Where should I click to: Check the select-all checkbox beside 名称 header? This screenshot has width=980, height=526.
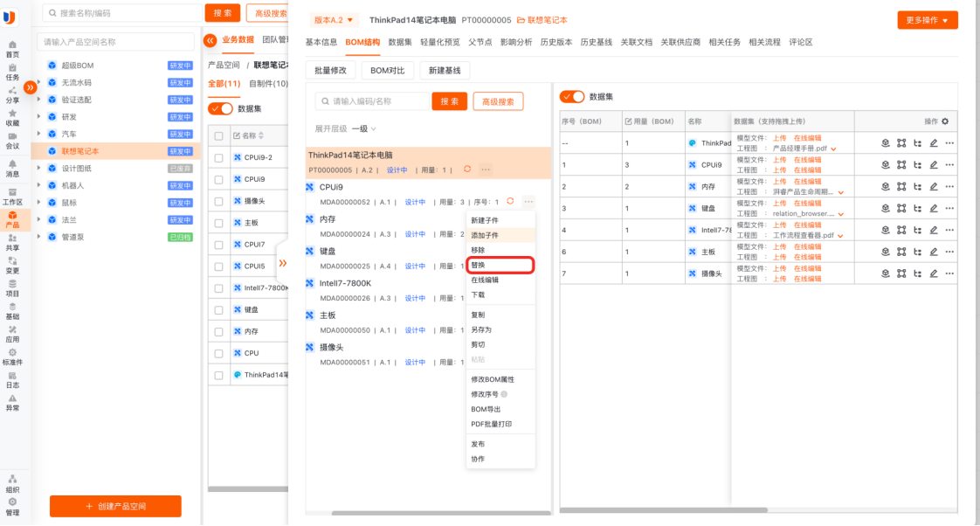[218, 135]
